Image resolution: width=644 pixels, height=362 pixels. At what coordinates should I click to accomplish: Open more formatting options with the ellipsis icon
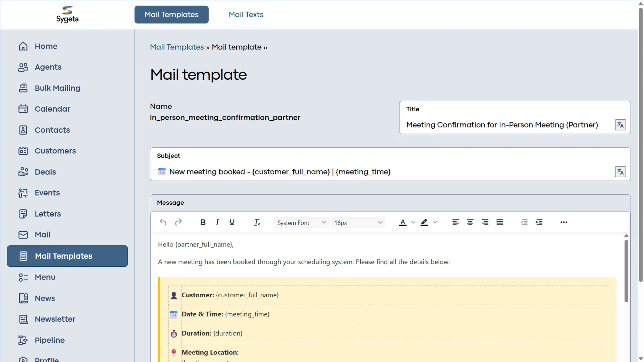(x=563, y=222)
